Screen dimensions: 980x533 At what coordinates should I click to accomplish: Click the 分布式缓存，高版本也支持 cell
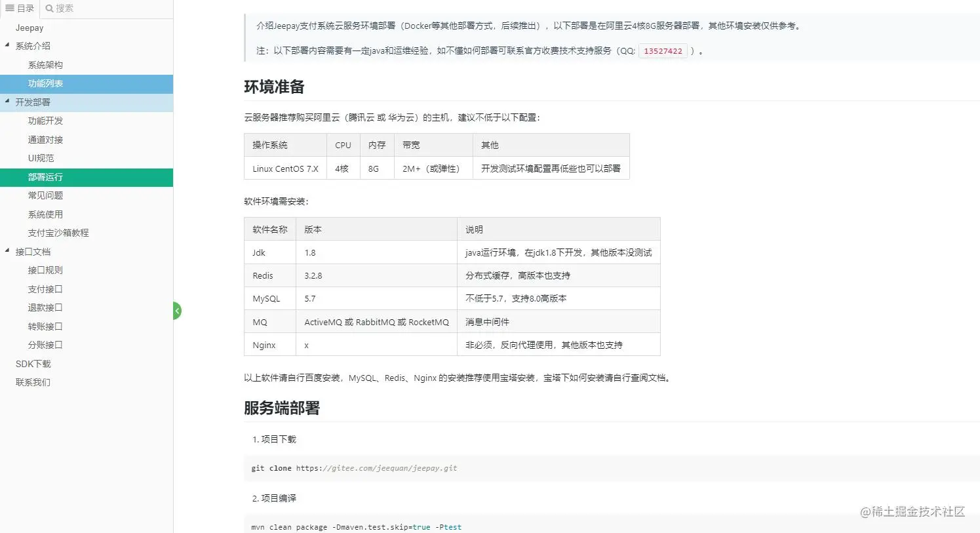tap(559, 275)
